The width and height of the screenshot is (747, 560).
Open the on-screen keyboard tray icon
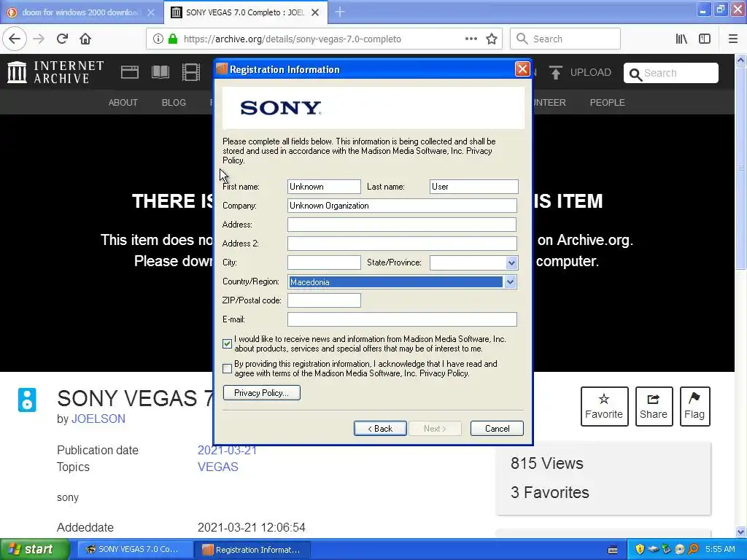pyautogui.click(x=613, y=550)
